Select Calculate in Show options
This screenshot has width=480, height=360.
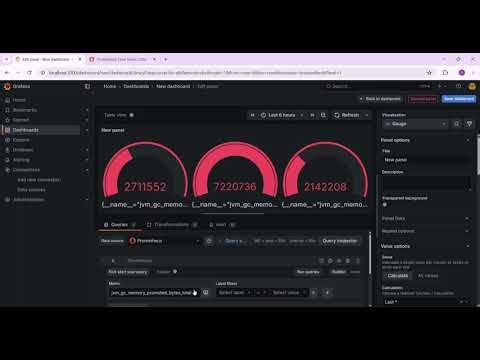pyautogui.click(x=398, y=276)
